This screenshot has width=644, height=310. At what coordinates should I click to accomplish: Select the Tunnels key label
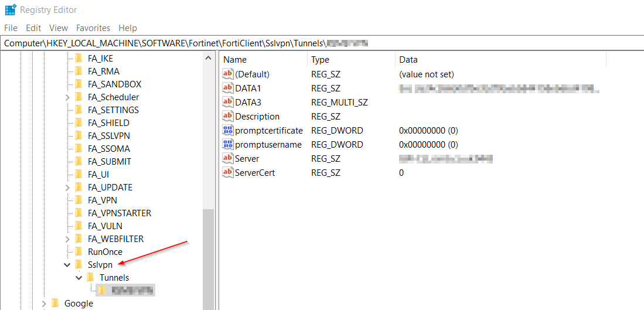114,278
